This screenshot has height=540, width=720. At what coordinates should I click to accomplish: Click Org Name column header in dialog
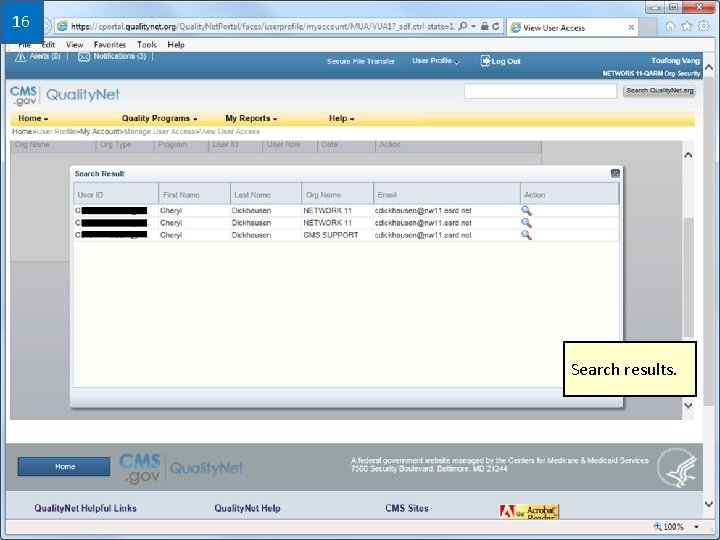click(338, 194)
